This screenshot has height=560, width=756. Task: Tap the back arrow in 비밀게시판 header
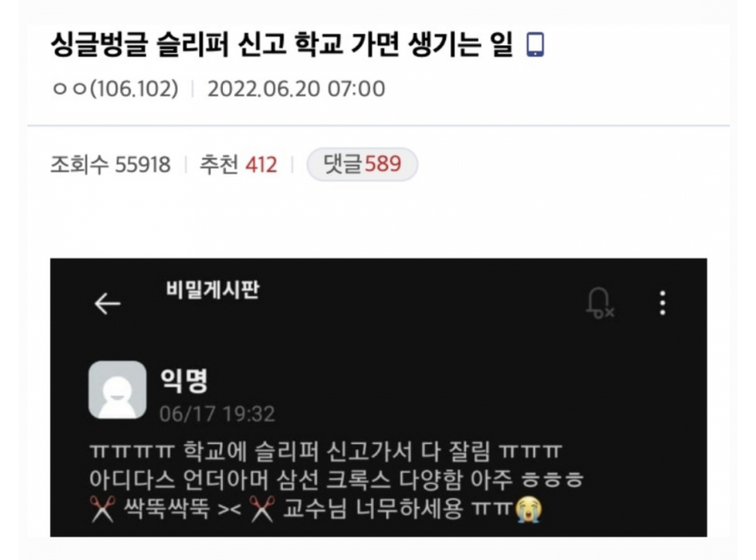pyautogui.click(x=107, y=304)
